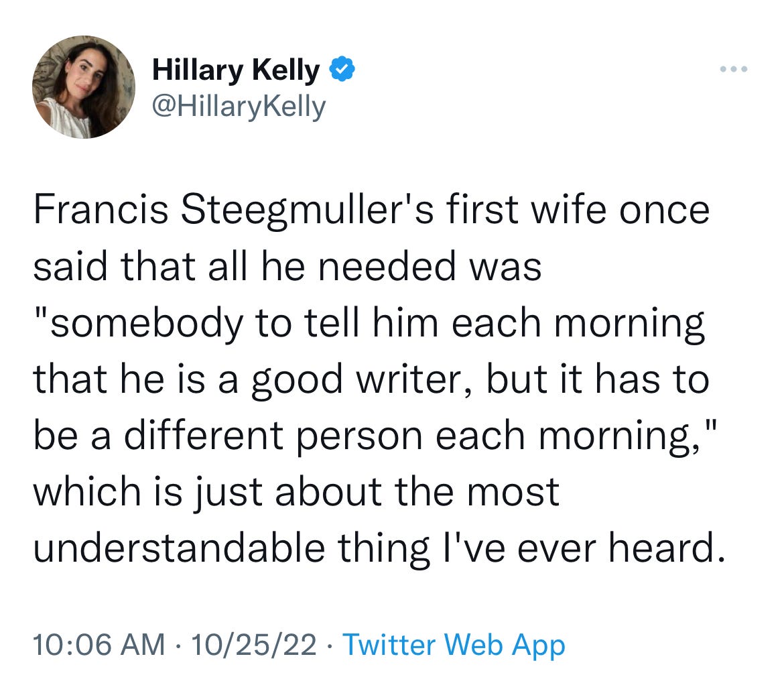The width and height of the screenshot is (784, 677).
Task: Click the 10:06 AM timestamp
Action: pos(99,644)
